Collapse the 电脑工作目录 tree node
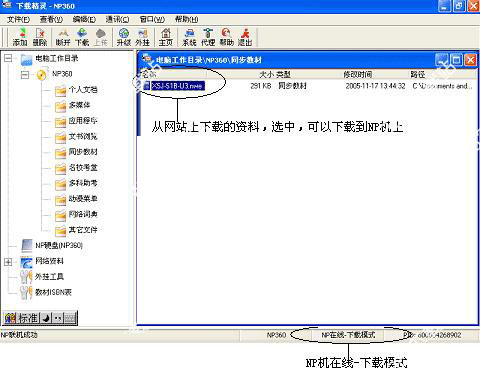The width and height of the screenshot is (482, 371). (8, 59)
